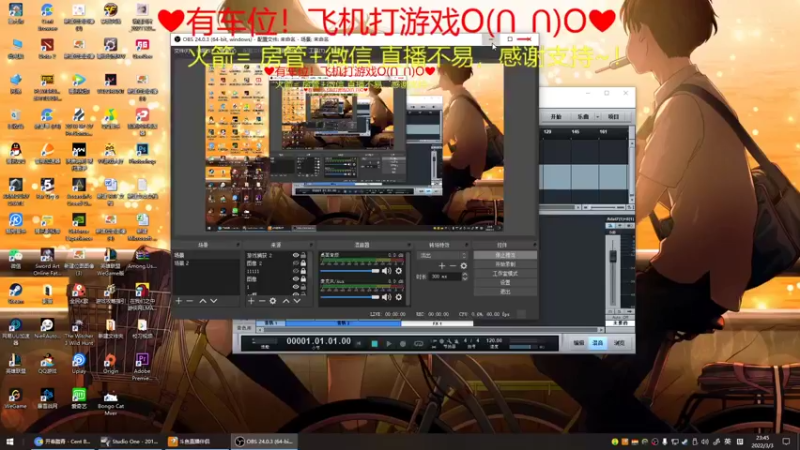Open The Witcher 3 Wild Hunt shortcut
This screenshot has width=800, height=450.
coord(79,332)
